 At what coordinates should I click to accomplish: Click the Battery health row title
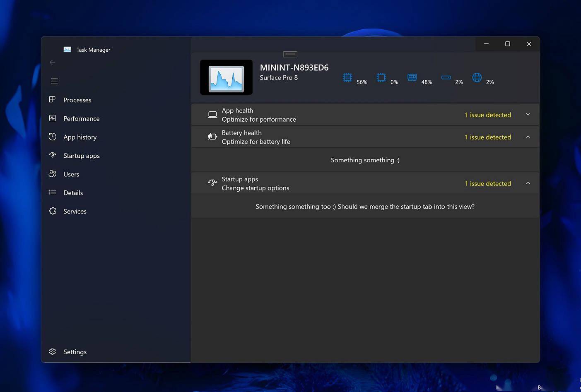[x=241, y=133]
